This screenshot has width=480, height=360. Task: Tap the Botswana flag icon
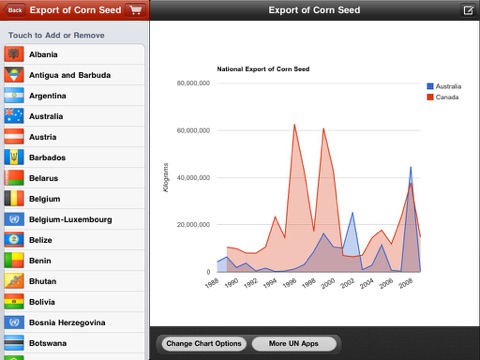(x=14, y=343)
